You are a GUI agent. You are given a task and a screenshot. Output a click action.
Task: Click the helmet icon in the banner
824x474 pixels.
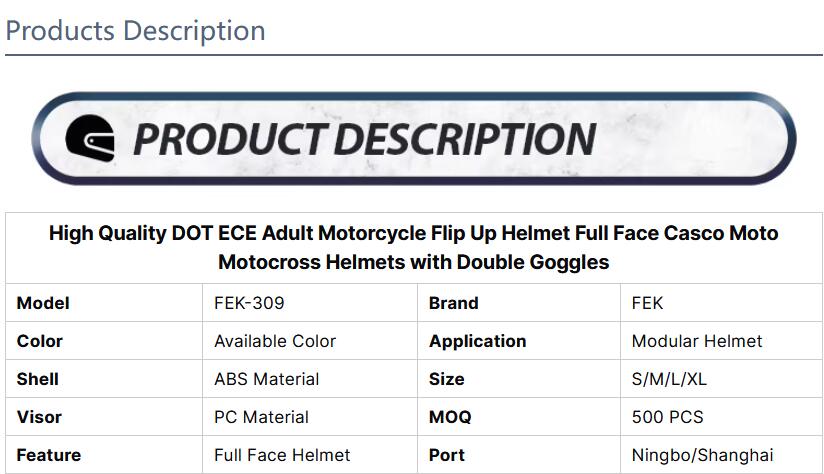tap(90, 138)
